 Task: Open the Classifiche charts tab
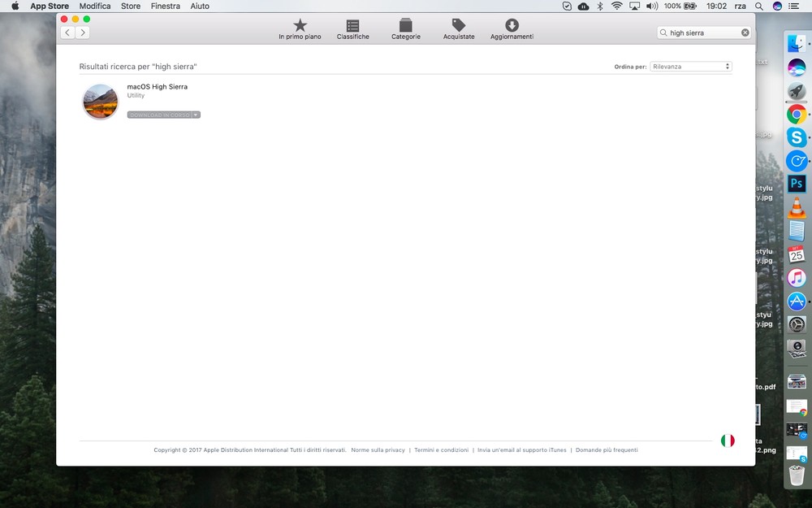tap(352, 29)
